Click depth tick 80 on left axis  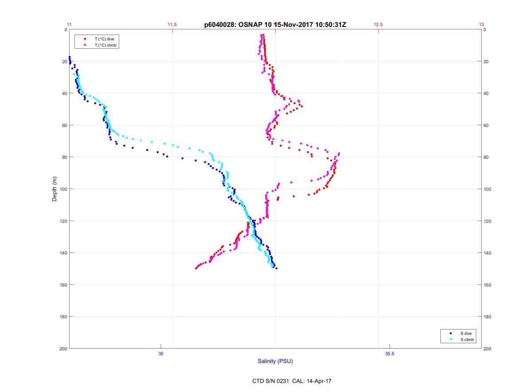pos(65,157)
